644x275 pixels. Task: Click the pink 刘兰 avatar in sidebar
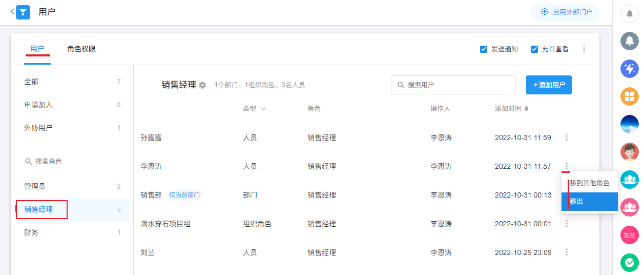[x=630, y=235]
